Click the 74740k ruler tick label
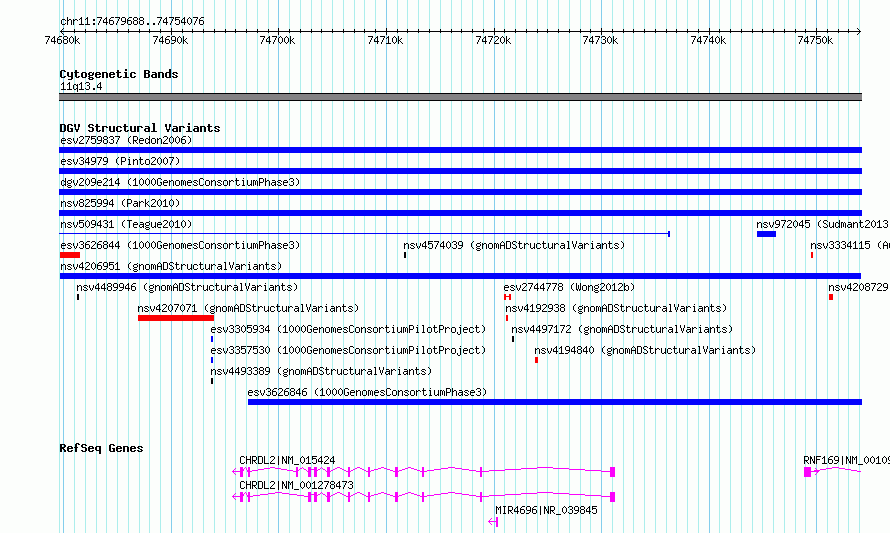Image resolution: width=890 pixels, height=533 pixels. click(x=708, y=40)
